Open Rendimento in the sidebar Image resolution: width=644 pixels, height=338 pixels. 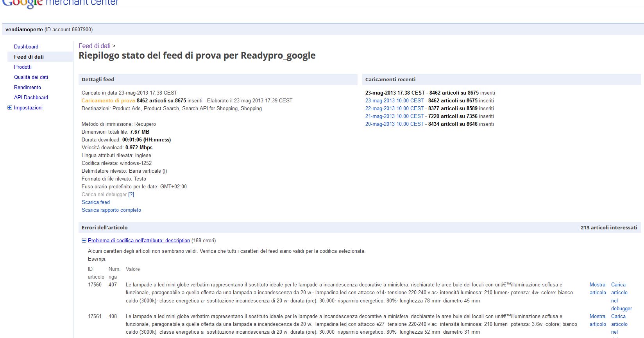27,87
